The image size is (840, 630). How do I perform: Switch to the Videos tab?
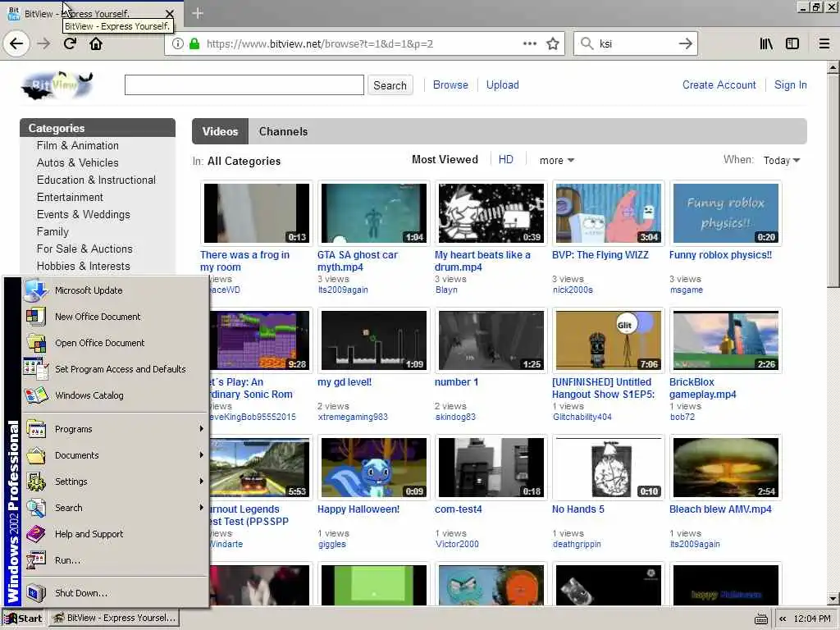(x=220, y=131)
